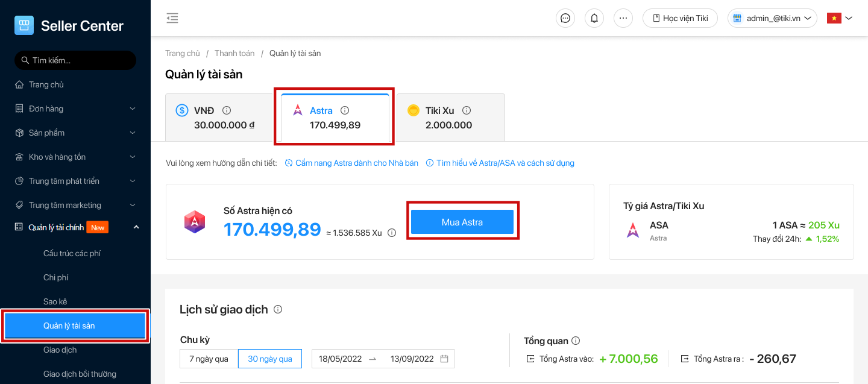Click the 1 ASA ≈ 205 Xu rate
The image size is (868, 384).
click(x=806, y=225)
